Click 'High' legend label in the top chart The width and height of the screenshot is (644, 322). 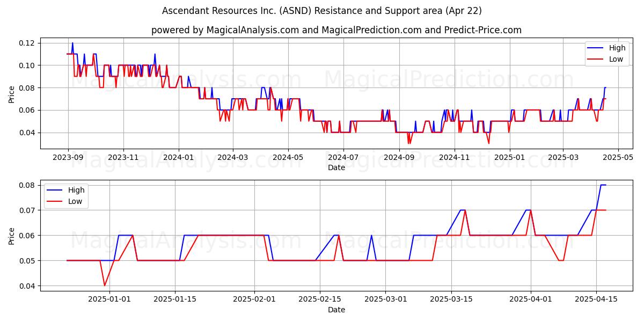coord(617,48)
